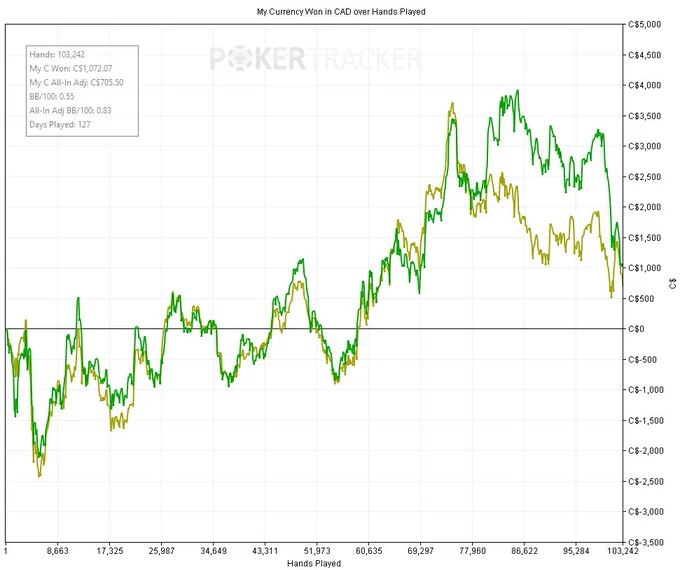Click the 69,297 x-axis tick label
This screenshot has height=570, width=680.
tap(421, 551)
